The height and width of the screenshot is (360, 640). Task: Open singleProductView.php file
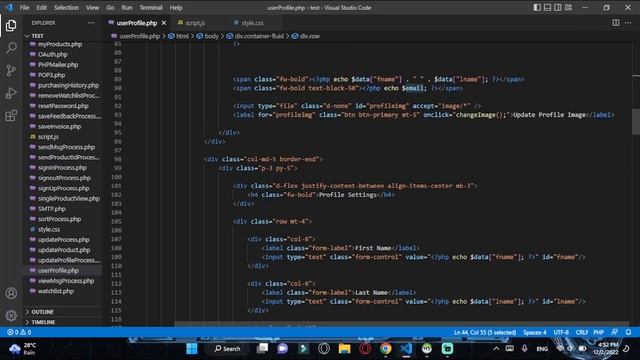[x=69, y=198]
